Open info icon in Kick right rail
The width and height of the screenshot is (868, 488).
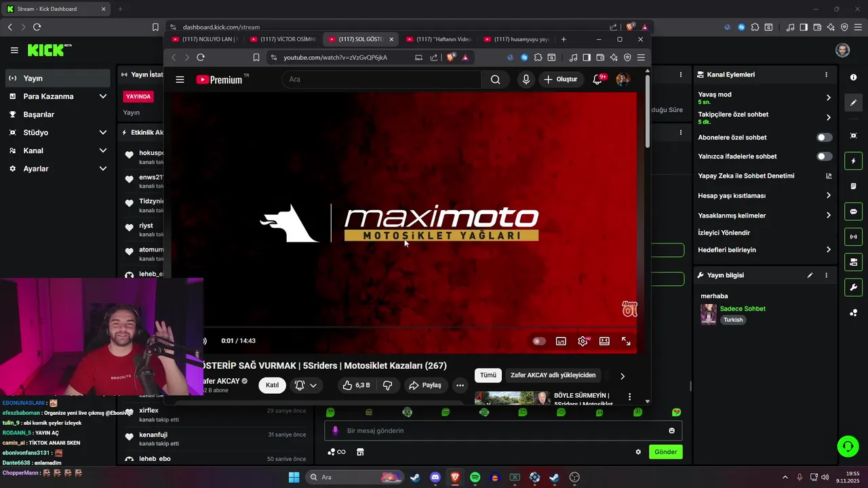click(x=853, y=77)
